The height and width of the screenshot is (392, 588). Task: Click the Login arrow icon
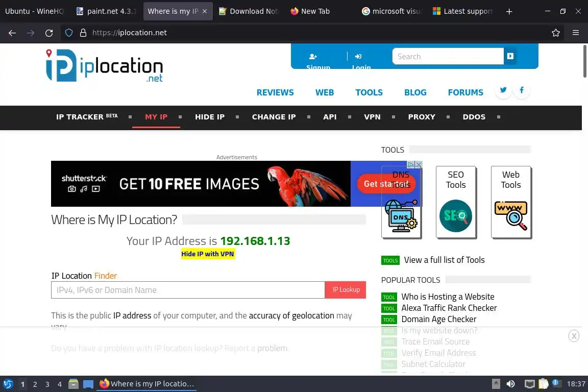tap(358, 57)
